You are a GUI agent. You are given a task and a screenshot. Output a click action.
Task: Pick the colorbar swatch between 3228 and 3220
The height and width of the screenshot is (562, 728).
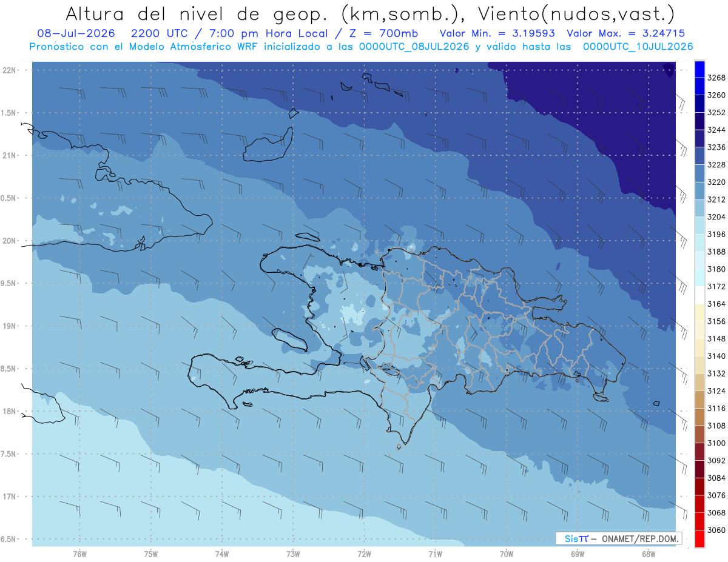pos(699,173)
